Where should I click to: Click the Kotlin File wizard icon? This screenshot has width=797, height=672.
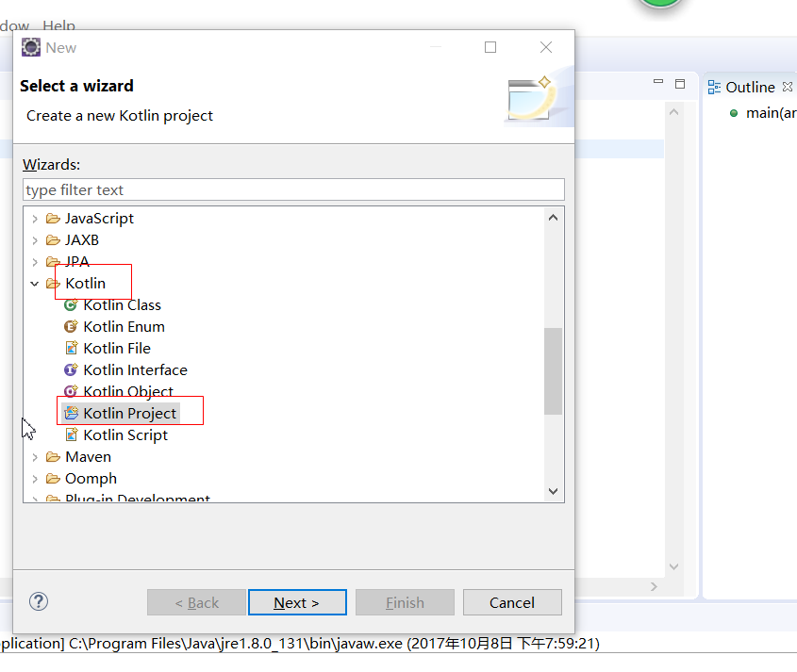(71, 348)
